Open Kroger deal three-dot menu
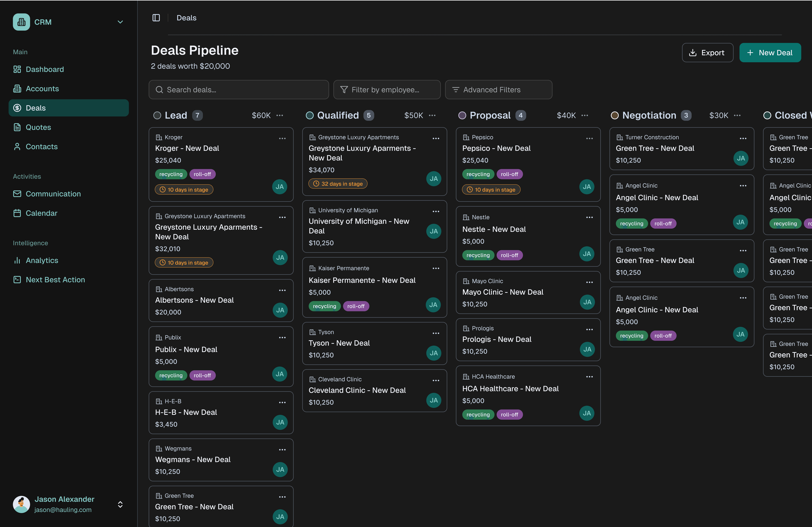 pos(282,138)
